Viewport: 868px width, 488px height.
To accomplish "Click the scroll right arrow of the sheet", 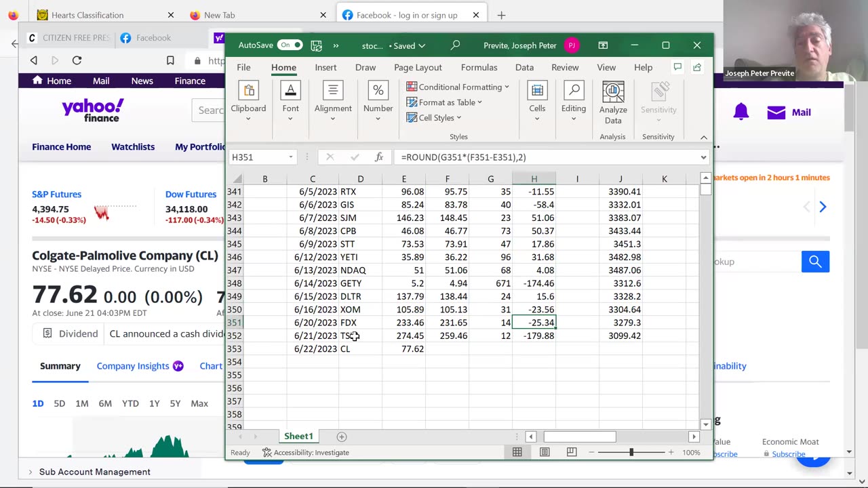I will point(694,437).
